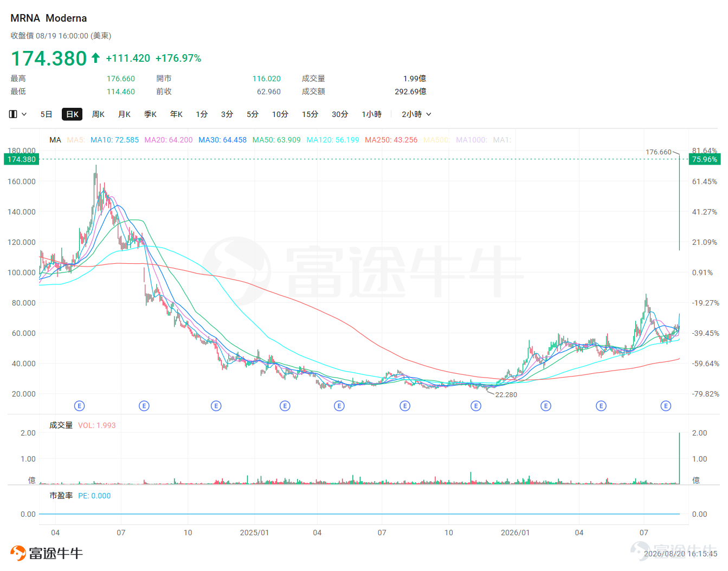Open the 2小時 interval dropdown

coord(416,114)
